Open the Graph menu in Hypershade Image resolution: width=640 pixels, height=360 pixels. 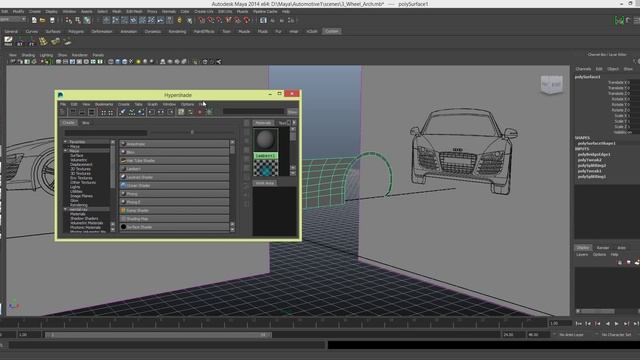coord(152,104)
